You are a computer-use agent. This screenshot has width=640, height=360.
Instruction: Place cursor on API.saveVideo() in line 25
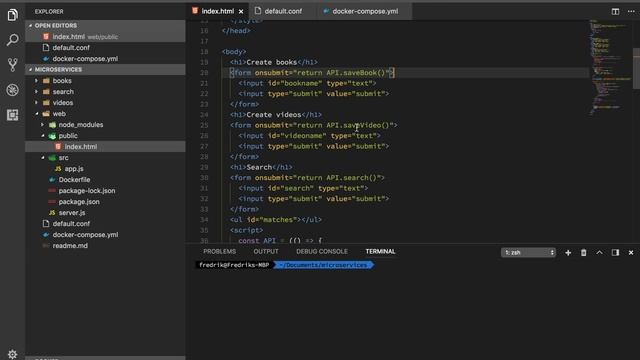click(x=358, y=125)
